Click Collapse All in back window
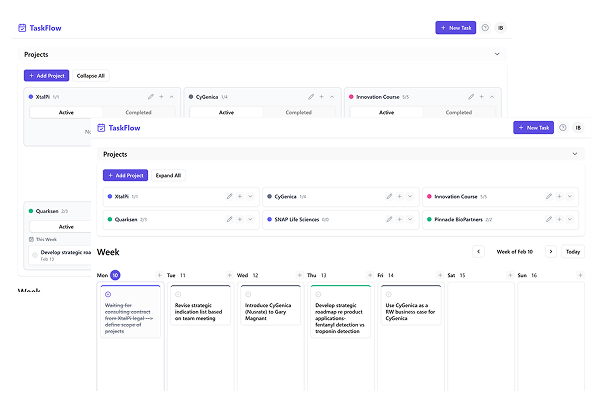 (91, 75)
